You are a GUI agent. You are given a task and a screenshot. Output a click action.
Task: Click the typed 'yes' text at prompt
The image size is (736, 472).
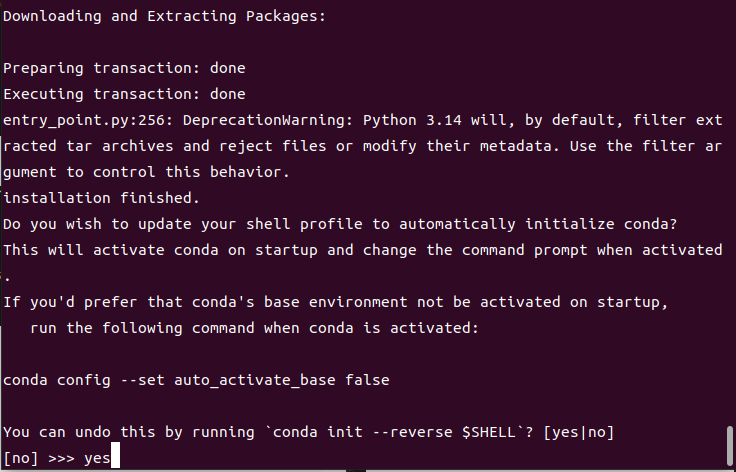[x=97, y=458]
